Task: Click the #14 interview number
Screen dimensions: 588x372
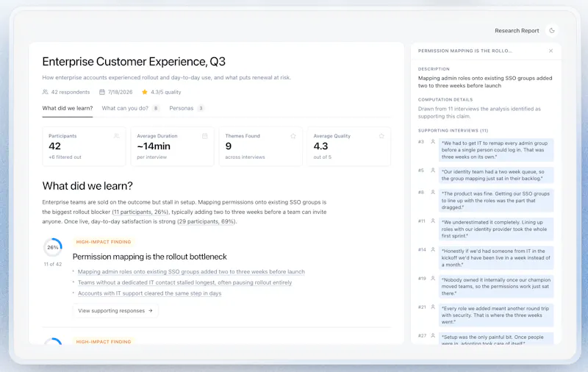Action: (422, 250)
